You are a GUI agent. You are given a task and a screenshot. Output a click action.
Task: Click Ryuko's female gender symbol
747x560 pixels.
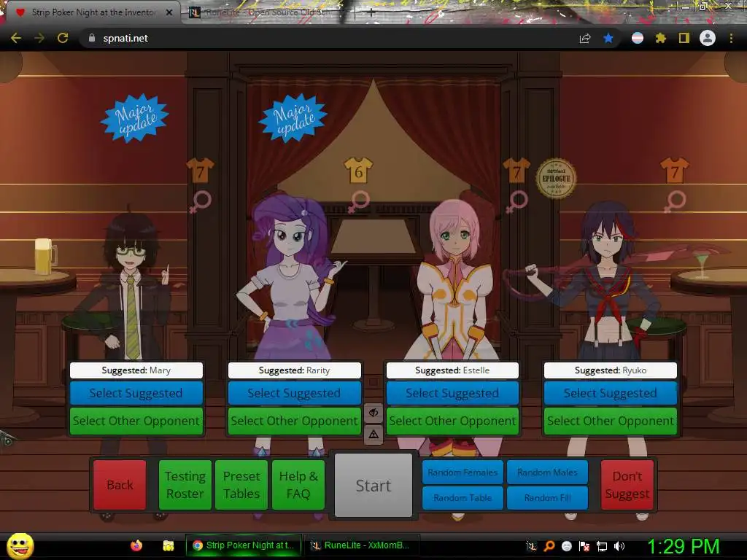[x=675, y=202]
